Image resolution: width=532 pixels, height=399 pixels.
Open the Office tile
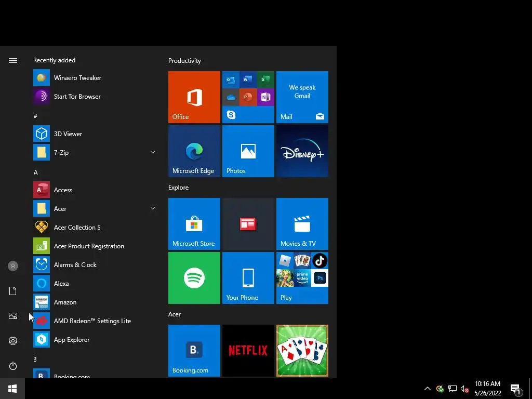(x=194, y=97)
